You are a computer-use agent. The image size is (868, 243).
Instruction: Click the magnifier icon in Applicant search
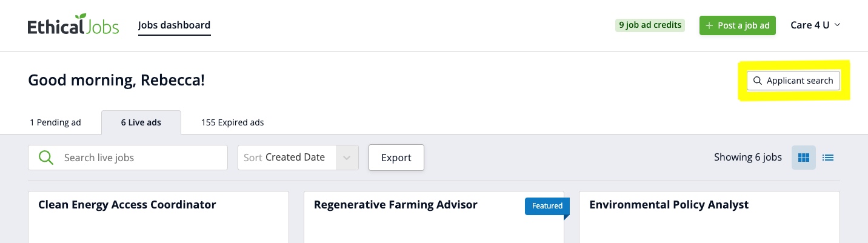point(757,81)
